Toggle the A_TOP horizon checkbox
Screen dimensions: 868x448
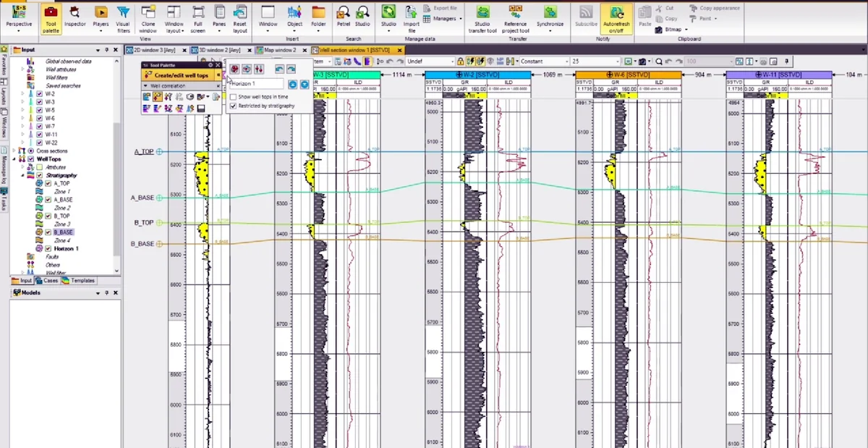click(x=48, y=183)
